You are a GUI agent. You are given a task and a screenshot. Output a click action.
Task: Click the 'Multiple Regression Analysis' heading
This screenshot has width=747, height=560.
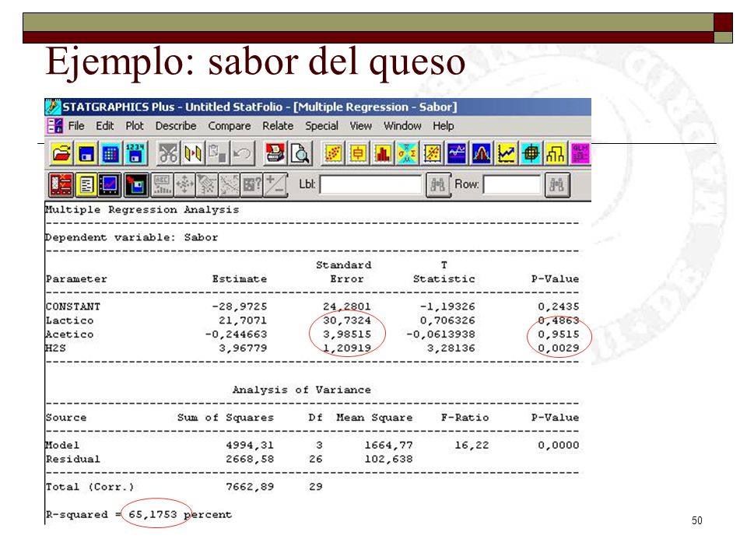click(x=142, y=209)
